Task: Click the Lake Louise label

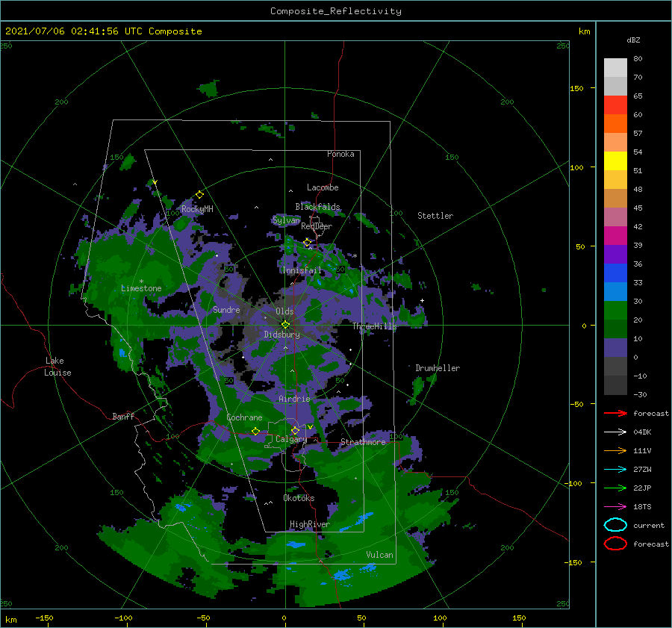Action: [57, 367]
